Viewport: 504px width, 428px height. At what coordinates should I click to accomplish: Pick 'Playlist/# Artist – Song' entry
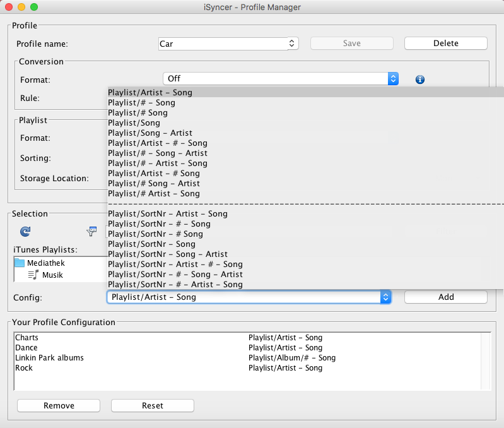[x=305, y=194]
